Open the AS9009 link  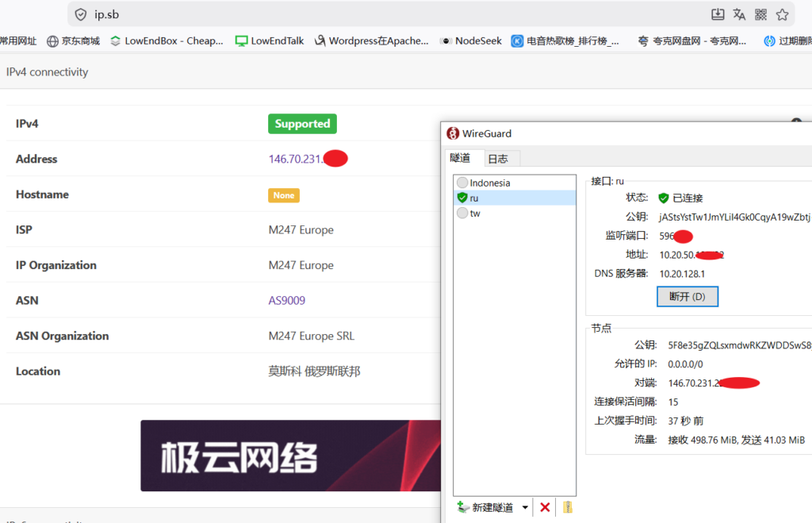pyautogui.click(x=286, y=301)
